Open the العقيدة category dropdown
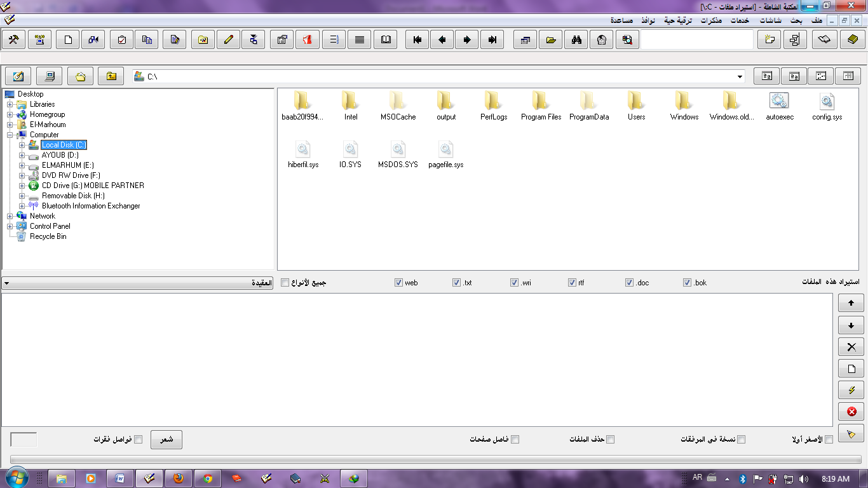Image resolution: width=868 pixels, height=488 pixels. (138, 283)
